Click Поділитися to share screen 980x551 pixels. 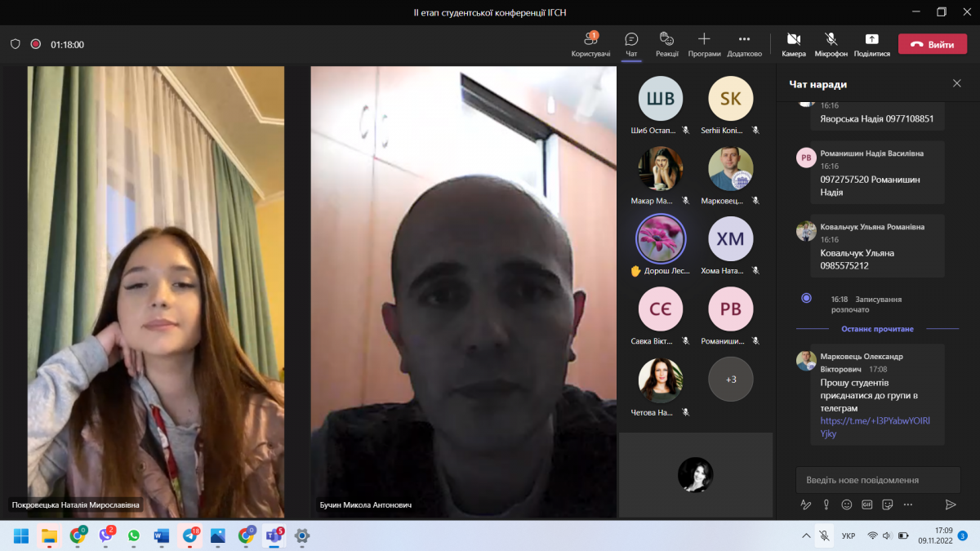[x=871, y=44]
